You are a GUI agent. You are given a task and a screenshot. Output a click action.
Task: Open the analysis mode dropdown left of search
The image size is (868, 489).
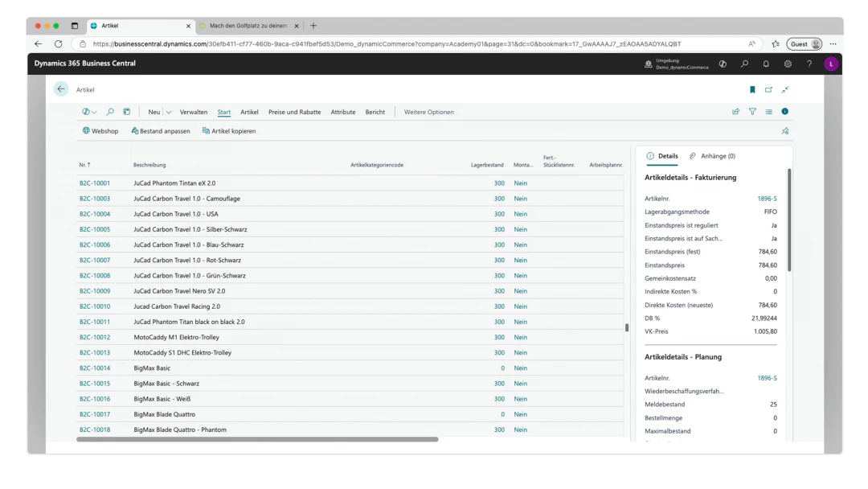pyautogui.click(x=89, y=112)
